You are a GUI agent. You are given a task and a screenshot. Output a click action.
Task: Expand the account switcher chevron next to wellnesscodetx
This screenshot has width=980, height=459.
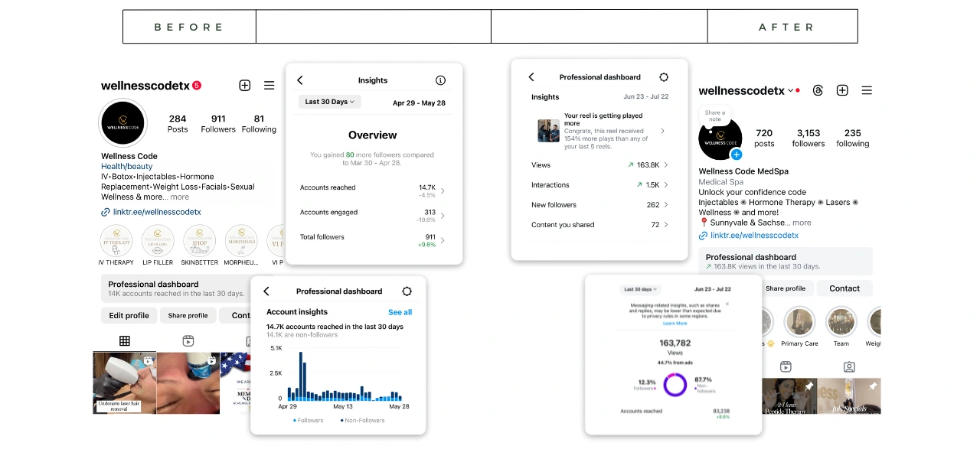(790, 90)
